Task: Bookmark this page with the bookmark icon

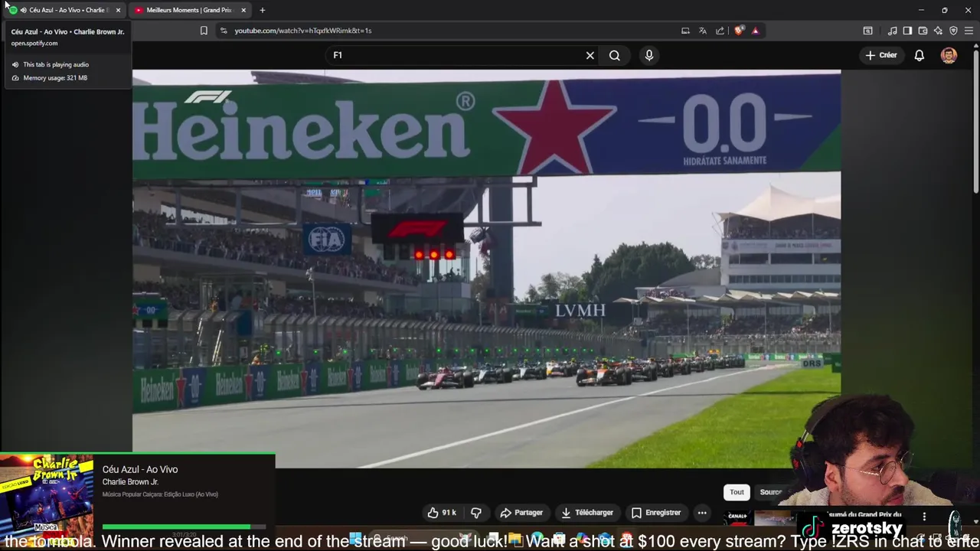Action: pos(204,31)
